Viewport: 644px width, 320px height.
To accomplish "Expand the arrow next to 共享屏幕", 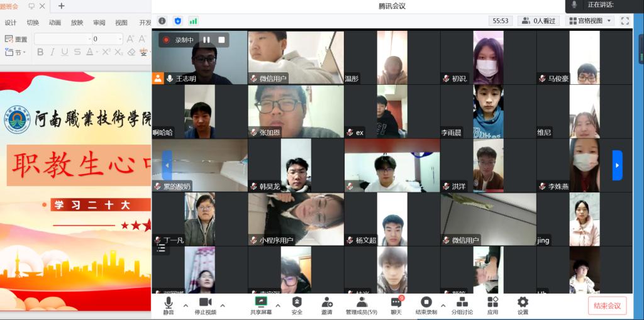I will pos(277,306).
